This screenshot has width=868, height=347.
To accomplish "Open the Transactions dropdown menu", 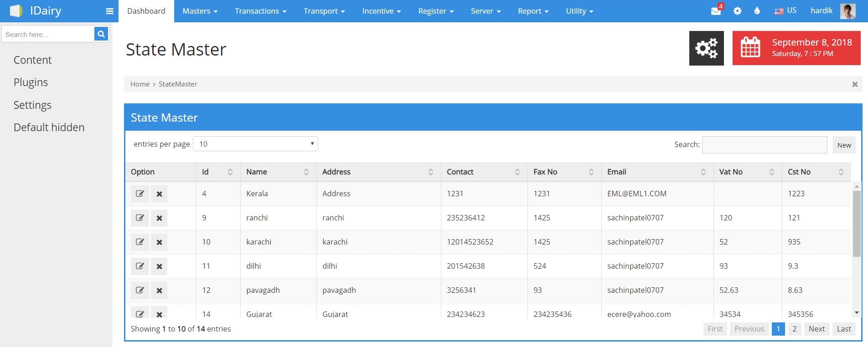I will pyautogui.click(x=261, y=11).
